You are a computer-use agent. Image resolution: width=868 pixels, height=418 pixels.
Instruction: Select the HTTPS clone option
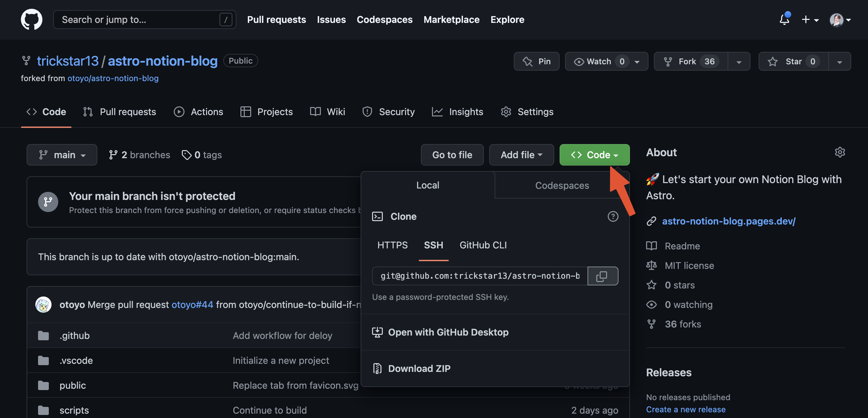click(392, 245)
